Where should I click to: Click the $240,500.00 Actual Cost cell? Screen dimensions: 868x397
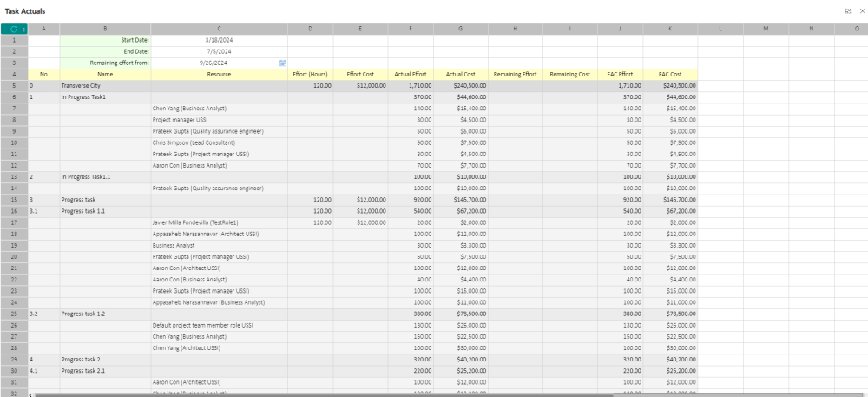[x=461, y=86]
